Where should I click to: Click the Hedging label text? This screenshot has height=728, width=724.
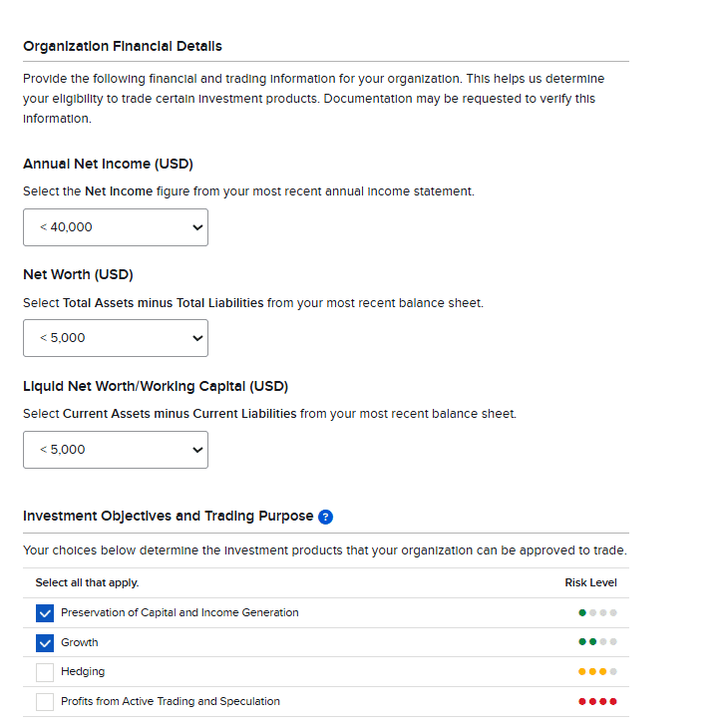[x=83, y=672]
